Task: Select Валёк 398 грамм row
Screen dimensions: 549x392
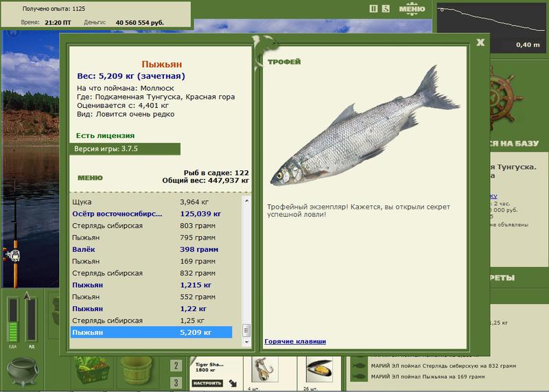Action: coord(151,249)
